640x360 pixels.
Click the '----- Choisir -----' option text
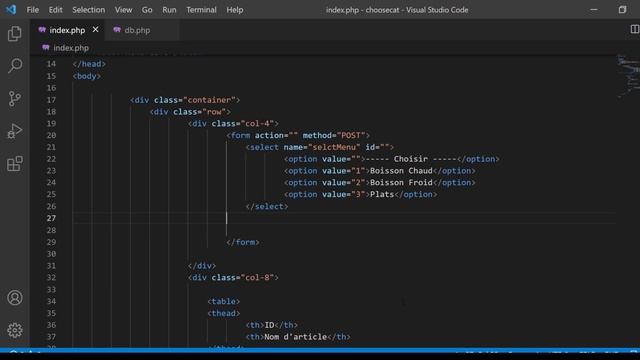point(411,159)
